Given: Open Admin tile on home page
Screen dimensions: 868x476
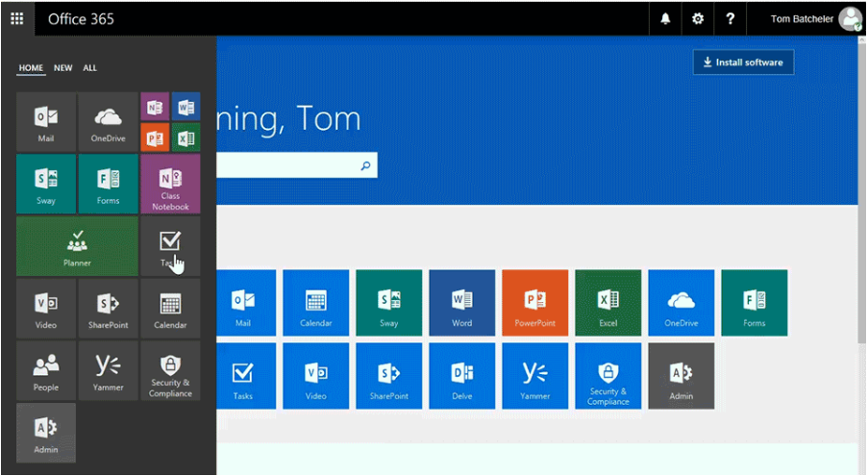Looking at the screenshot, I should [682, 376].
